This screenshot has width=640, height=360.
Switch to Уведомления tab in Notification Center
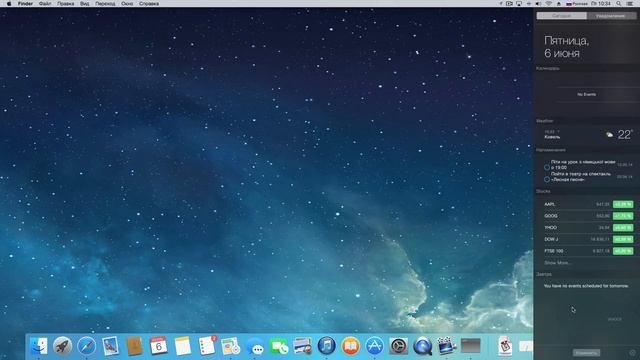click(x=611, y=16)
